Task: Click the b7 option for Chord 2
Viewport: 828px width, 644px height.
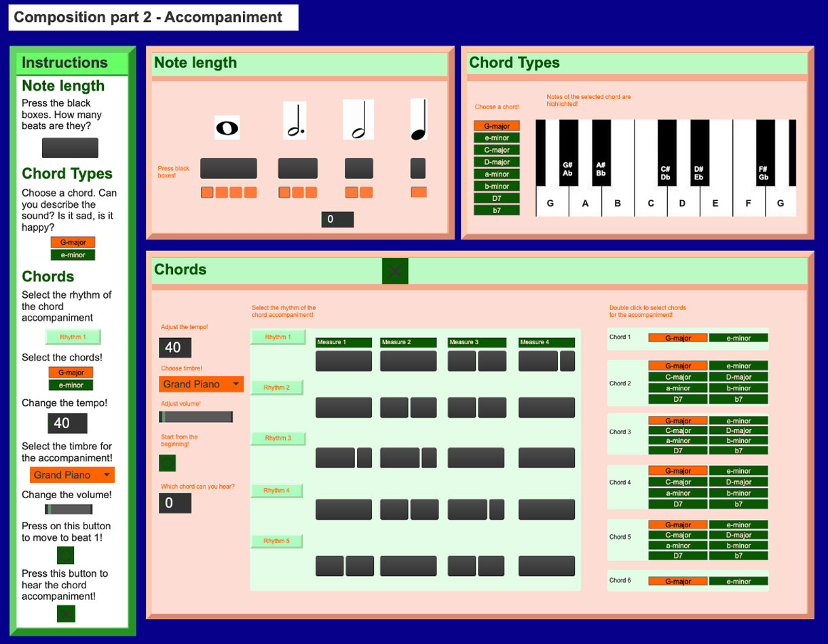Action: [x=739, y=400]
